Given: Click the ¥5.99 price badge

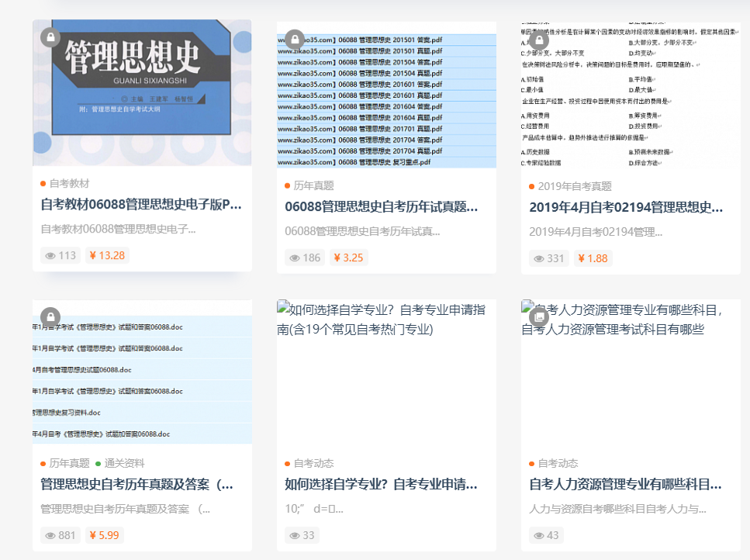Looking at the screenshot, I should [x=104, y=535].
